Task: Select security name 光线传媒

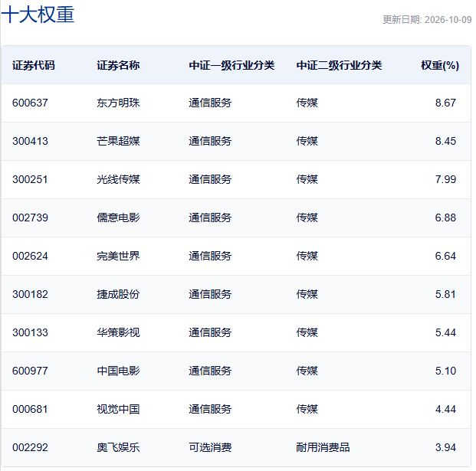Action: click(118, 179)
